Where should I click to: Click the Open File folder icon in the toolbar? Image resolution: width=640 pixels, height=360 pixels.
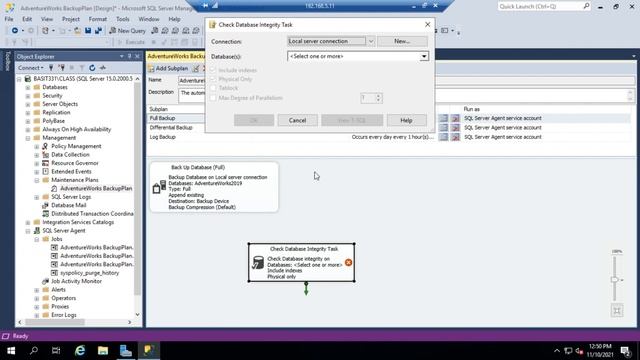point(77,31)
